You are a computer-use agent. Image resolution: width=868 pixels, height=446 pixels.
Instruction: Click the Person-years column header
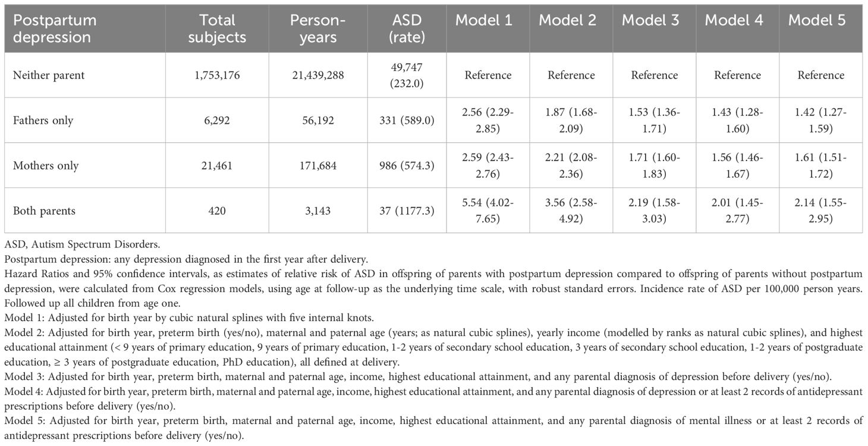[317, 28]
